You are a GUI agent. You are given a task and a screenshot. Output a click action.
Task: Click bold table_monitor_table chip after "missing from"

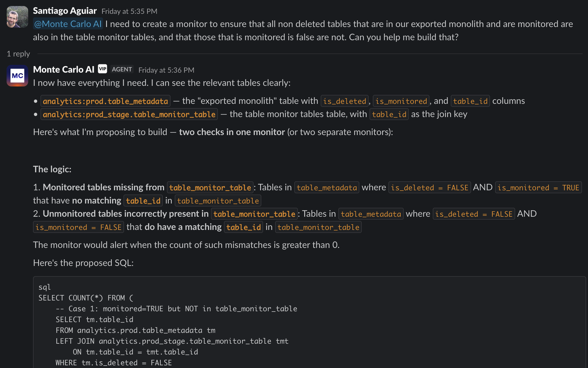pyautogui.click(x=210, y=188)
